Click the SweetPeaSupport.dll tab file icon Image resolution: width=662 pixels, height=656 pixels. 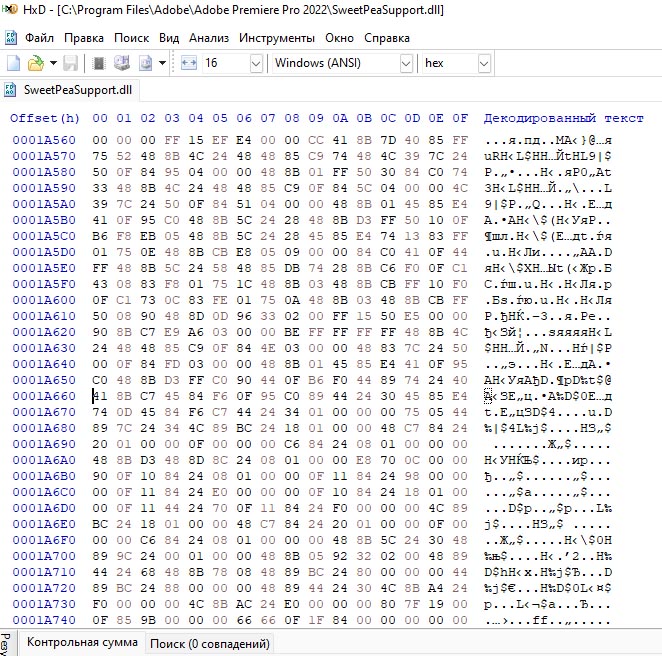point(10,90)
